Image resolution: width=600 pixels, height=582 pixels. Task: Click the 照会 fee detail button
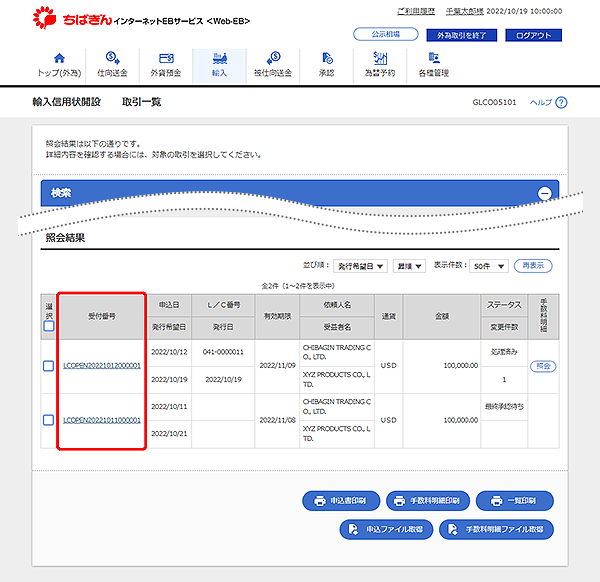(x=543, y=366)
